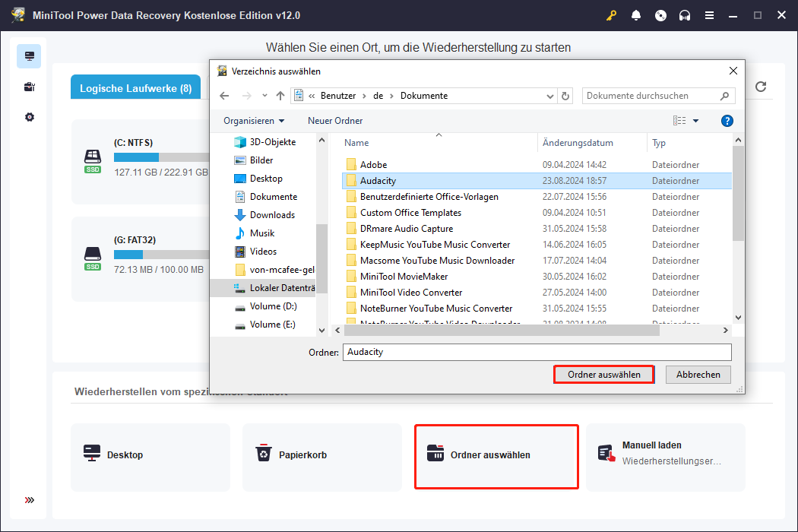This screenshot has width=798, height=532.
Task: Click the Ordner name input field
Action: 537,353
